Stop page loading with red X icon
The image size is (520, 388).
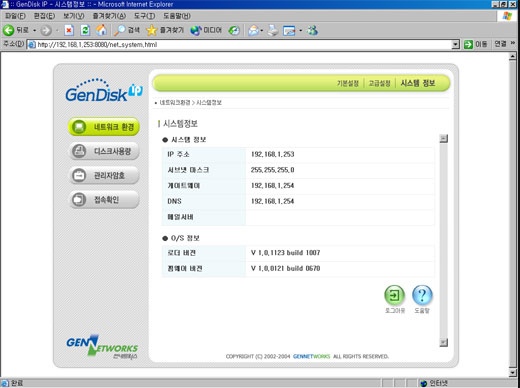69,31
